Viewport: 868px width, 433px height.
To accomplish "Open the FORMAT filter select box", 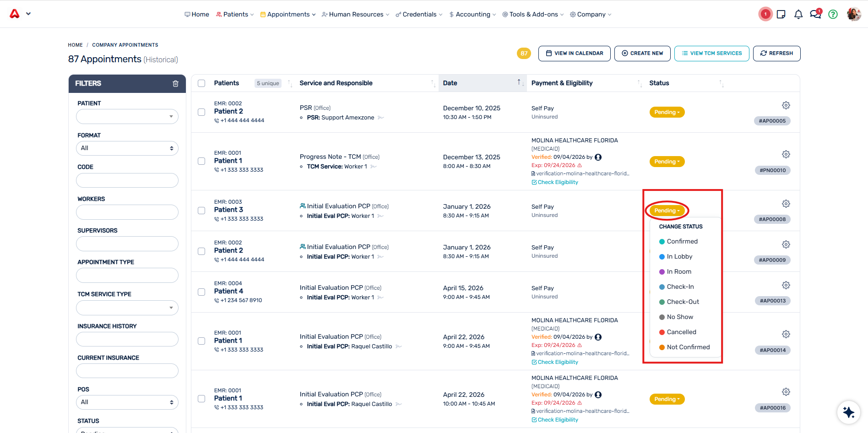I will (127, 148).
